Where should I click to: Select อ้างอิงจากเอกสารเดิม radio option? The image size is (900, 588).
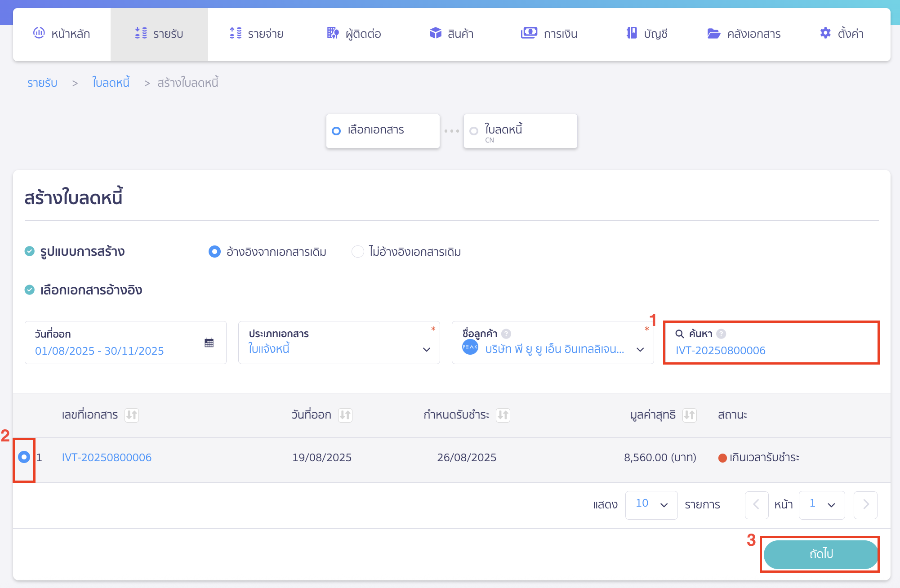click(x=214, y=252)
